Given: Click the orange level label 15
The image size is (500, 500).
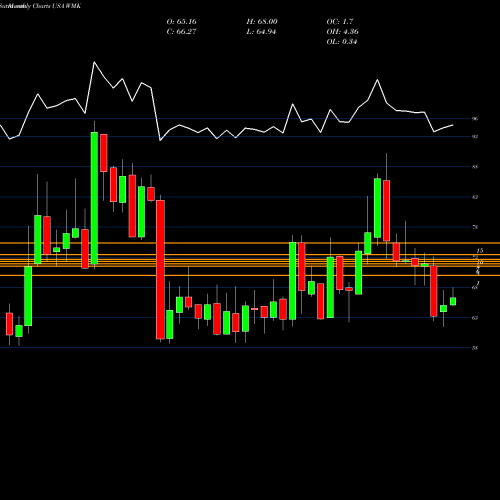Looking at the screenshot, I should [480, 250].
